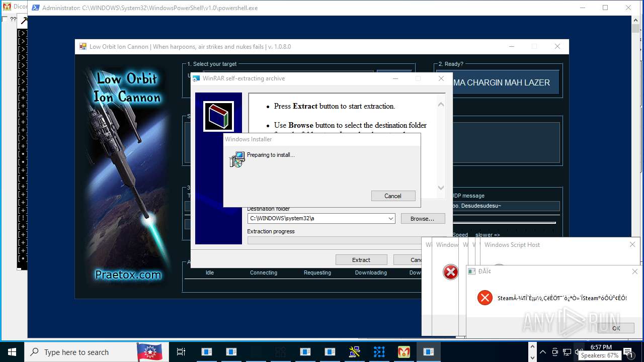
Task: Click OK on the Steam error dialog
Action: point(616,328)
